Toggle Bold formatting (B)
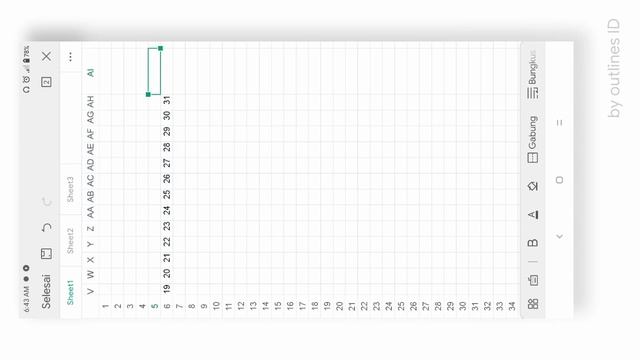 pyautogui.click(x=533, y=243)
